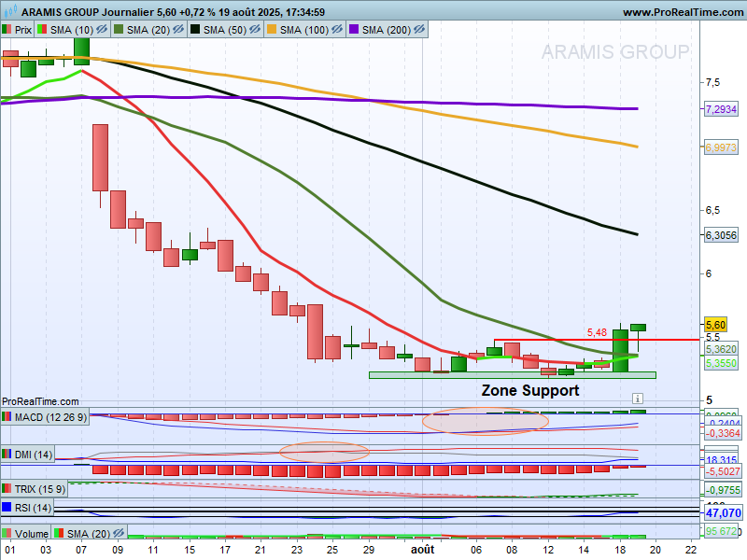The image size is (747, 560).
Task: Toggle visibility of price SMA (20) line
Action: 178,30
